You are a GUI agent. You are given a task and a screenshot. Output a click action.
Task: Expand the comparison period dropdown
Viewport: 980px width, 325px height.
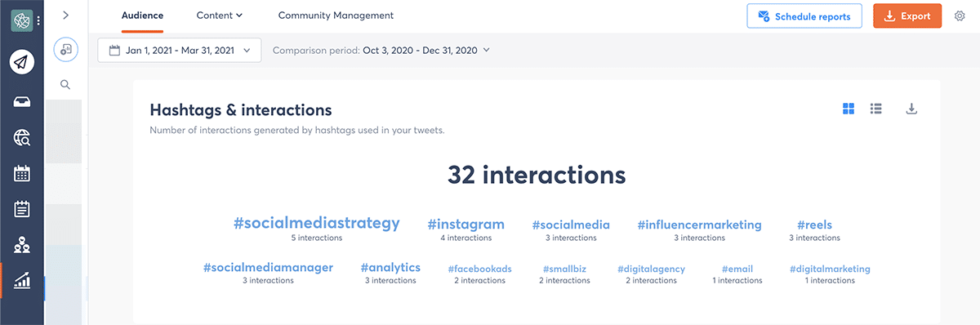[x=381, y=50]
